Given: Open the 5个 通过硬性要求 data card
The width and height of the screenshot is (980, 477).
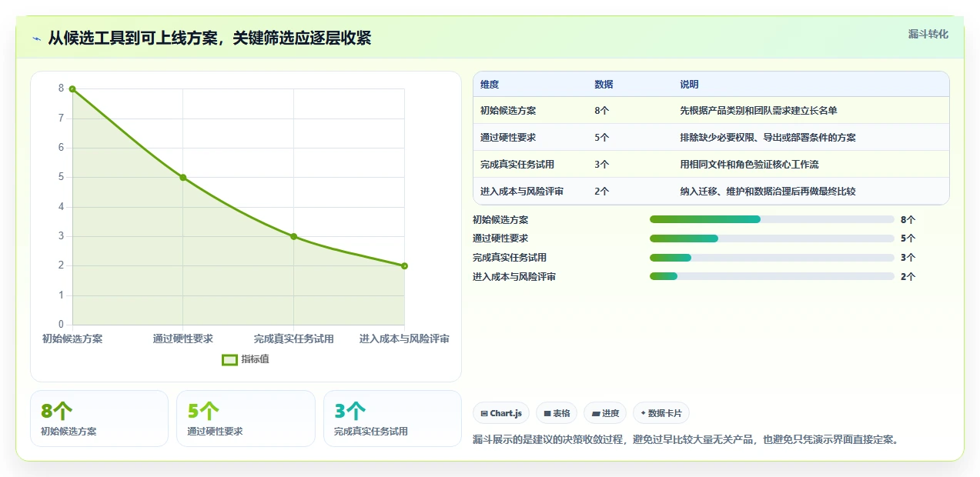Looking at the screenshot, I should coord(246,419).
